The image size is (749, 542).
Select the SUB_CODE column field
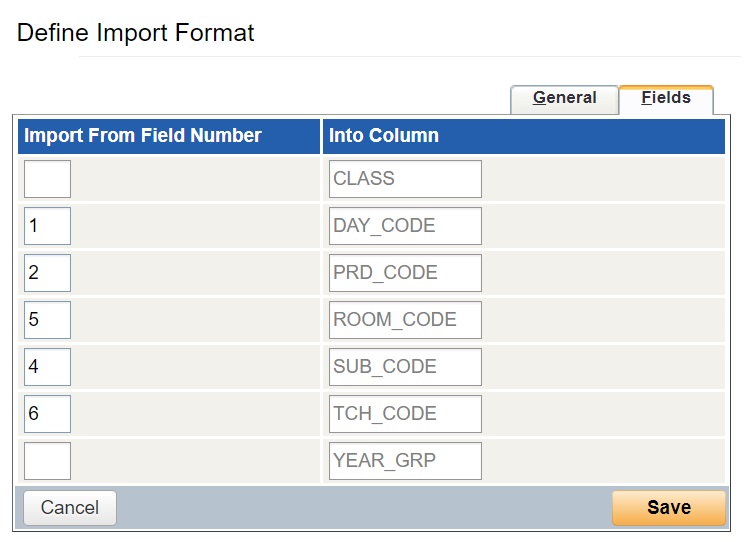(x=405, y=367)
